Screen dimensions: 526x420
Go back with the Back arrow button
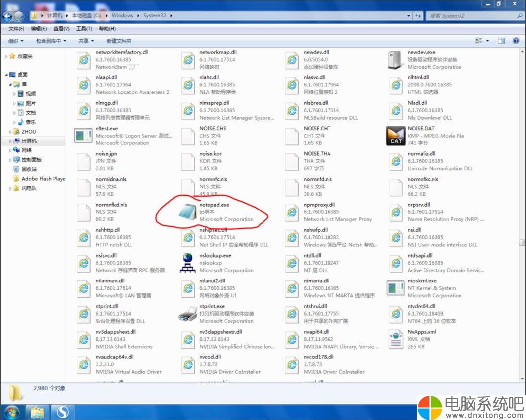tap(7, 16)
